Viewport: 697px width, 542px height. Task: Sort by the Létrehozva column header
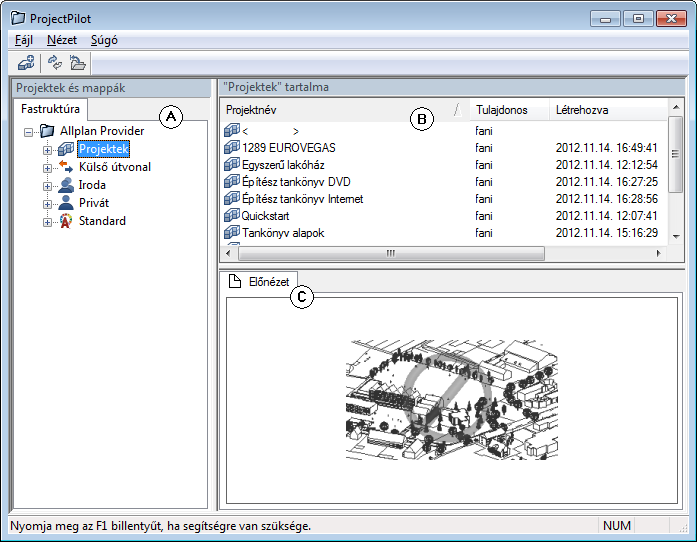click(x=608, y=110)
